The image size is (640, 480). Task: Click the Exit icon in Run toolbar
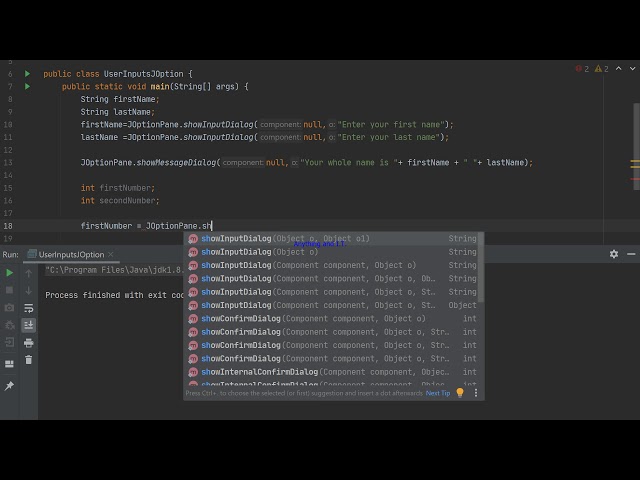pyautogui.click(x=9, y=342)
